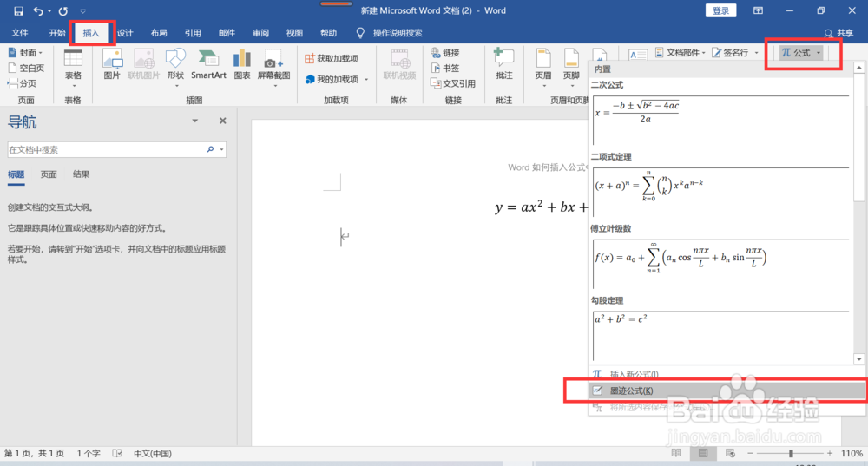
Task: Open the 屏幕截图 screenshot tool
Action: (x=274, y=69)
